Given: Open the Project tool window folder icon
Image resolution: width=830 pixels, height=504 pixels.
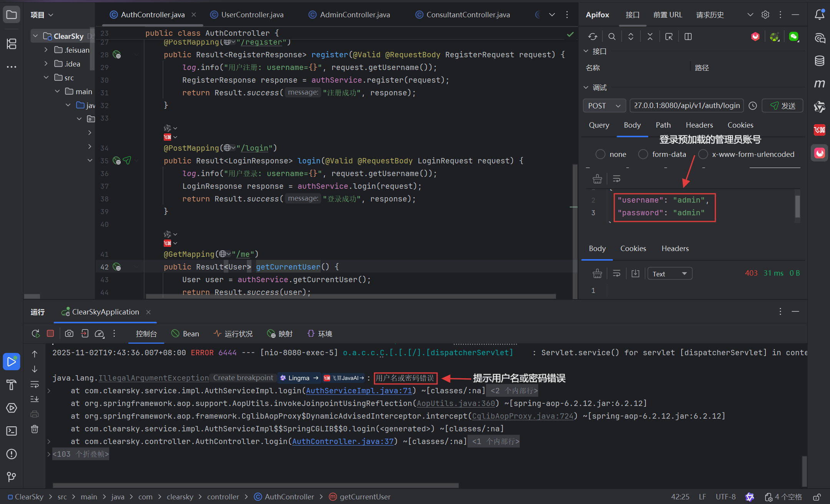Looking at the screenshot, I should tap(12, 15).
